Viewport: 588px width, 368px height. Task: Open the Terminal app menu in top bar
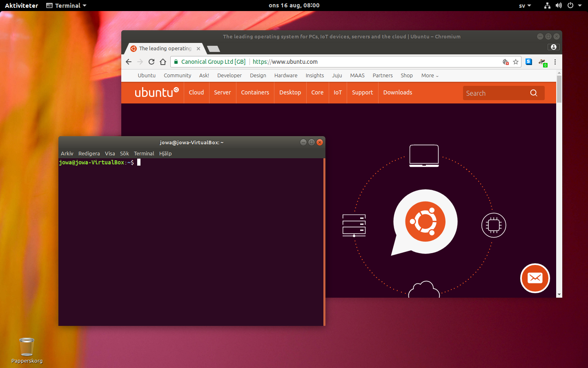point(66,5)
